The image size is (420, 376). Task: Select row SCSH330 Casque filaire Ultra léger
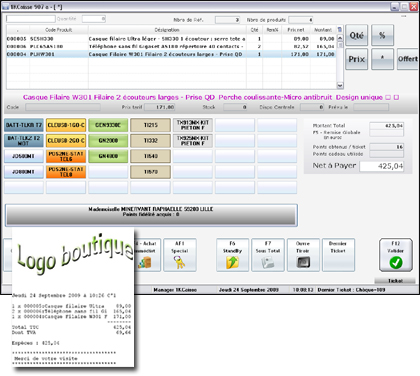pos(171,39)
